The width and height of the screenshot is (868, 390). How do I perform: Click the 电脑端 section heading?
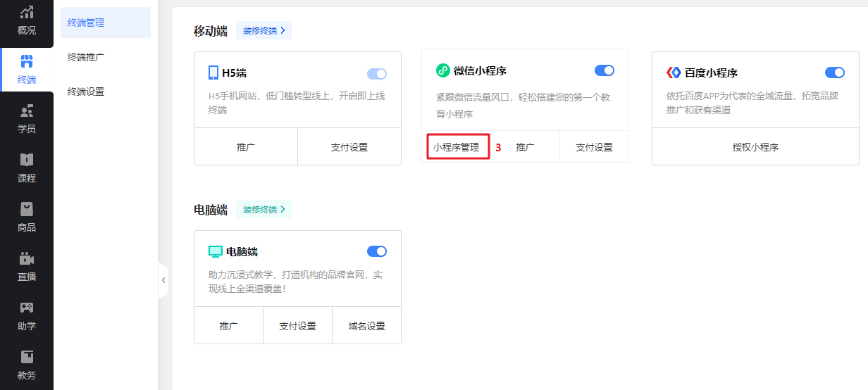coord(211,209)
